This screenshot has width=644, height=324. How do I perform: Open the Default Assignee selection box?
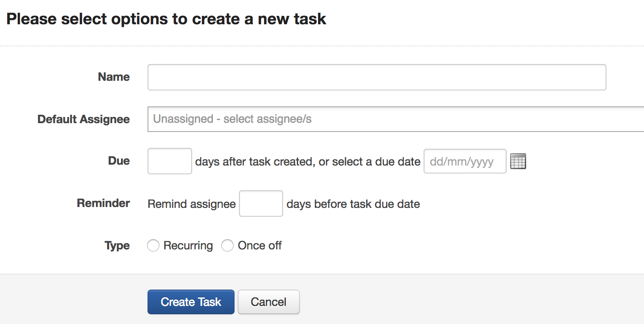click(395, 119)
